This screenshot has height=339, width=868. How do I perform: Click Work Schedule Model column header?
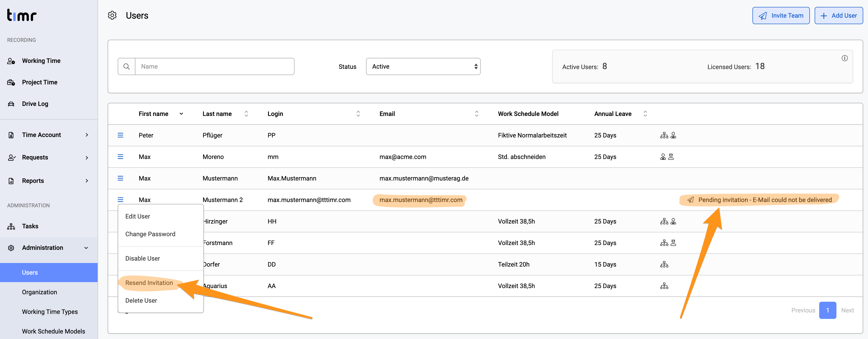[528, 114]
